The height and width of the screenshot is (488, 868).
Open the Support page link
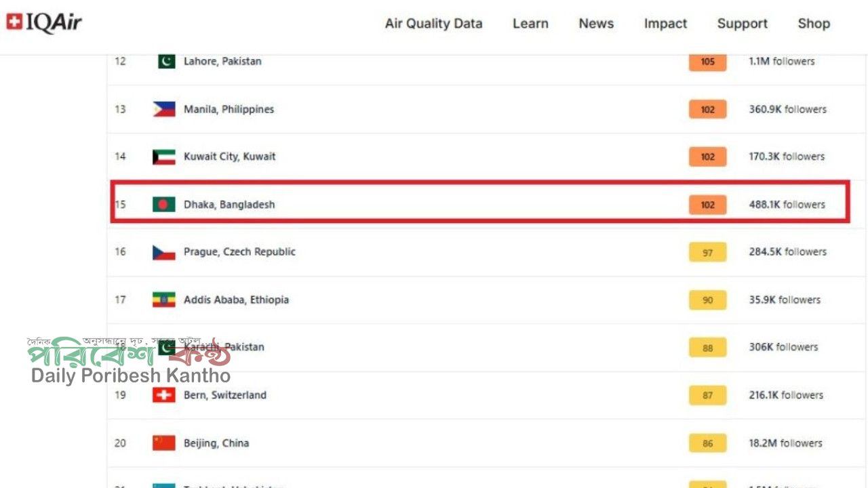click(743, 24)
